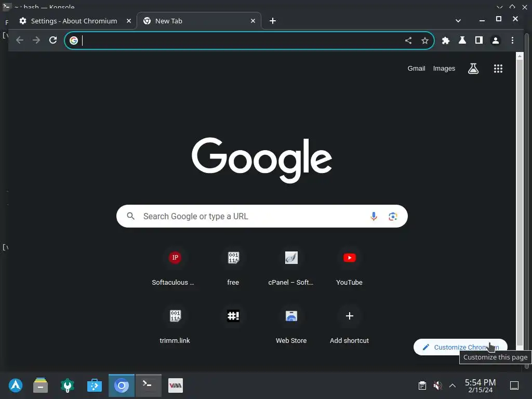Click the Customize Chromium button
The image size is (532, 399).
[x=460, y=347]
